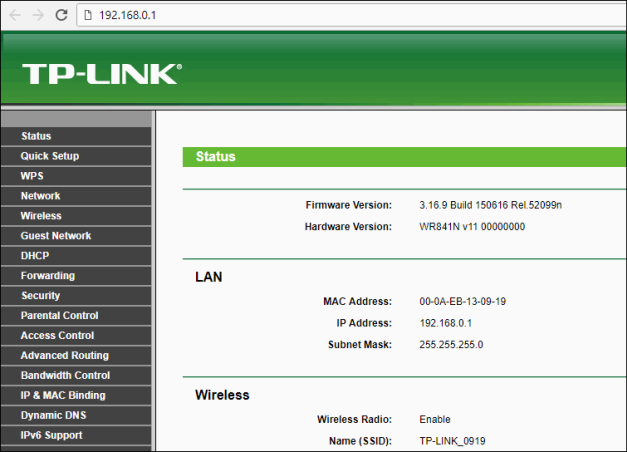Click hardware version WR841N v11 value
The height and width of the screenshot is (452, 627).
tap(472, 227)
